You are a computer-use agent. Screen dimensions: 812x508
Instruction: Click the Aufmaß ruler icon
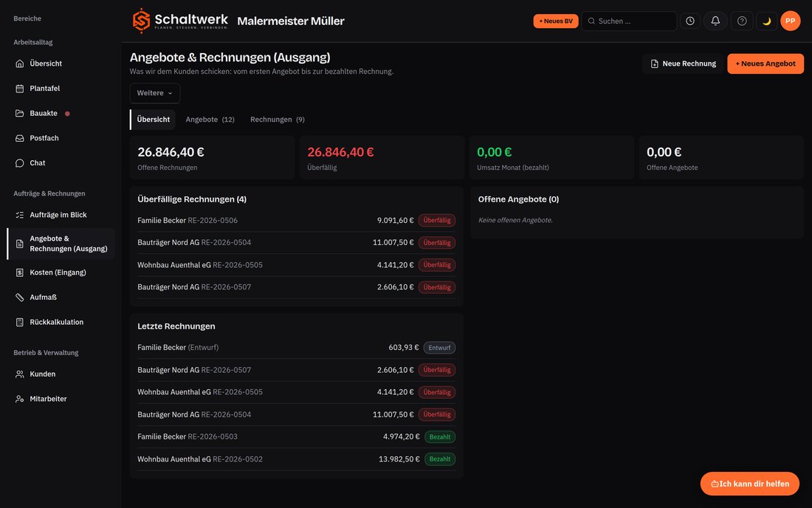(20, 298)
